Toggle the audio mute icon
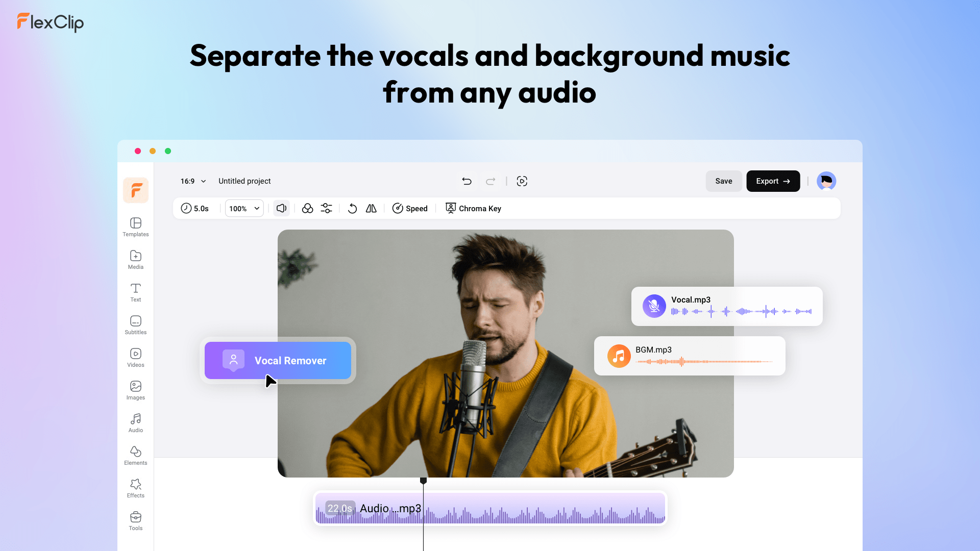 (281, 209)
